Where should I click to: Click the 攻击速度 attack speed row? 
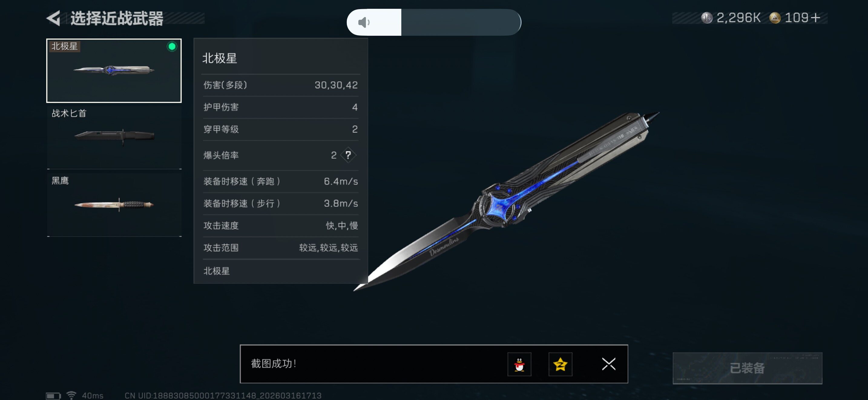tap(280, 226)
